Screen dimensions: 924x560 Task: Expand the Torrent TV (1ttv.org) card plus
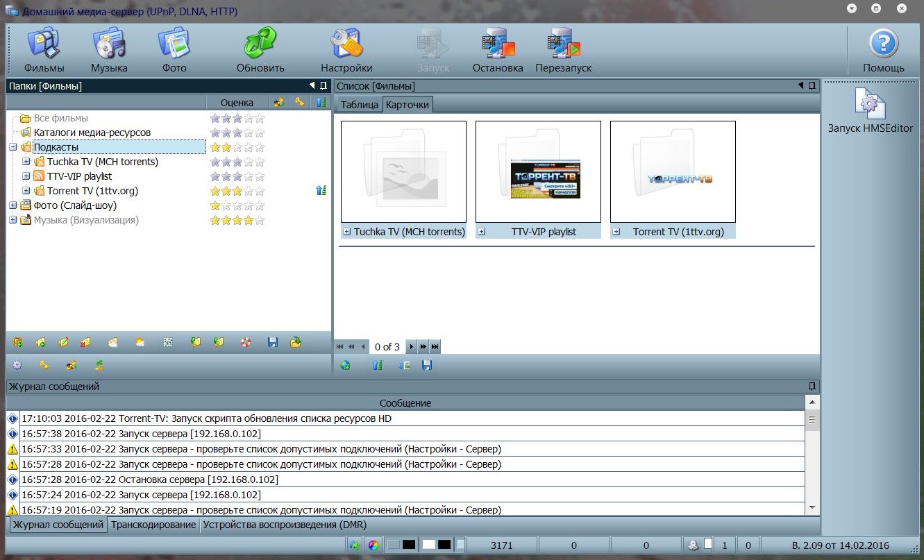coord(616,232)
